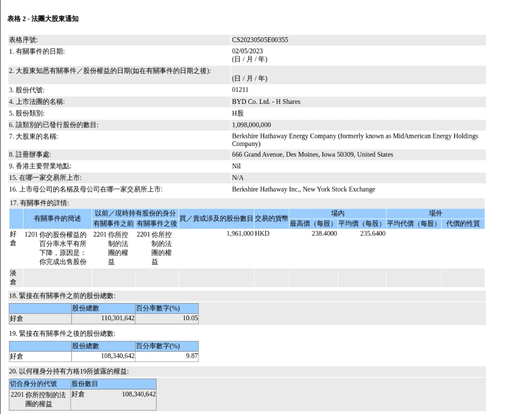Screen dimensions: 532x414
Task: Select Berkshire Hathaway Inc., New York Stock Exchange text
Action: 304,189
